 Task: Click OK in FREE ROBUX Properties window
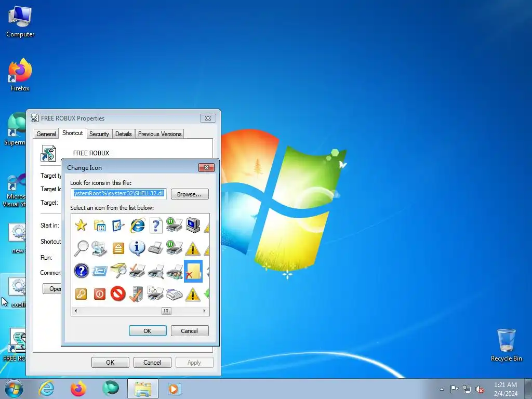coord(110,362)
